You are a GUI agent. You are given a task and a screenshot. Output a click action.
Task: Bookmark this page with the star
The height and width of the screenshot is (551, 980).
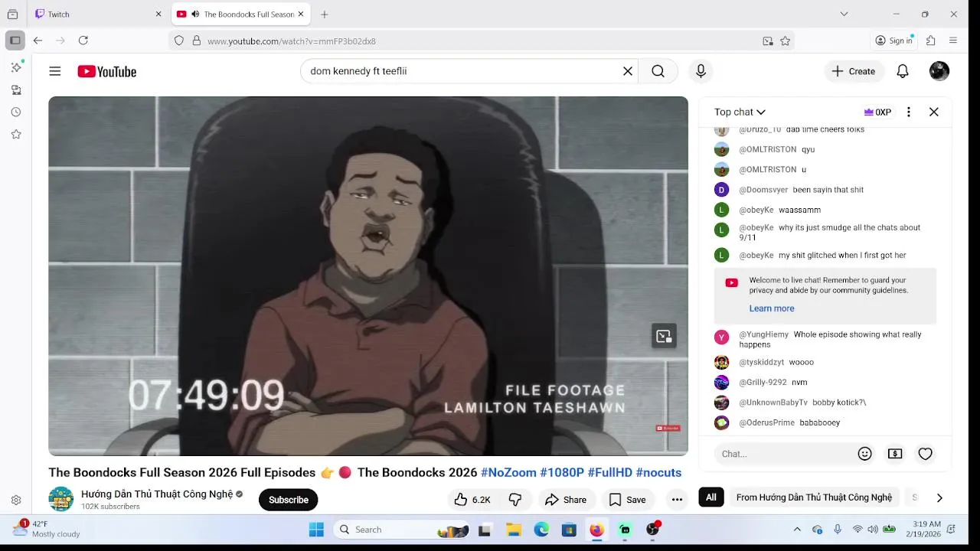coord(785,41)
